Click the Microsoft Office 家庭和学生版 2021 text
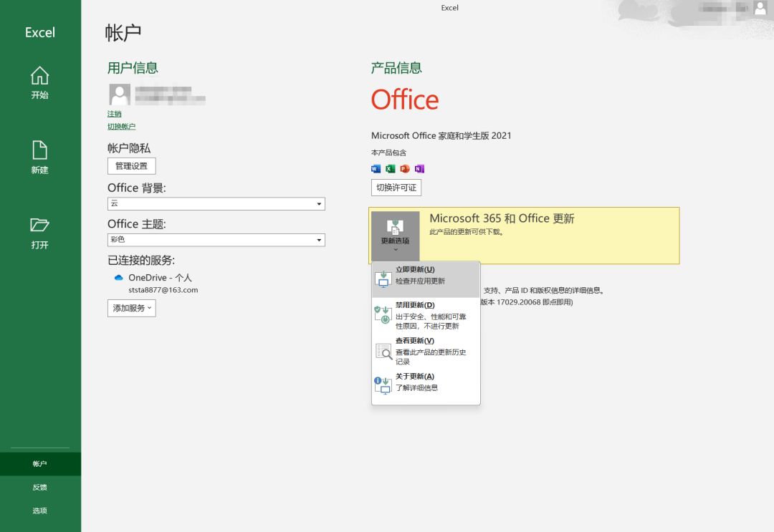The height and width of the screenshot is (532, 774). pos(441,135)
